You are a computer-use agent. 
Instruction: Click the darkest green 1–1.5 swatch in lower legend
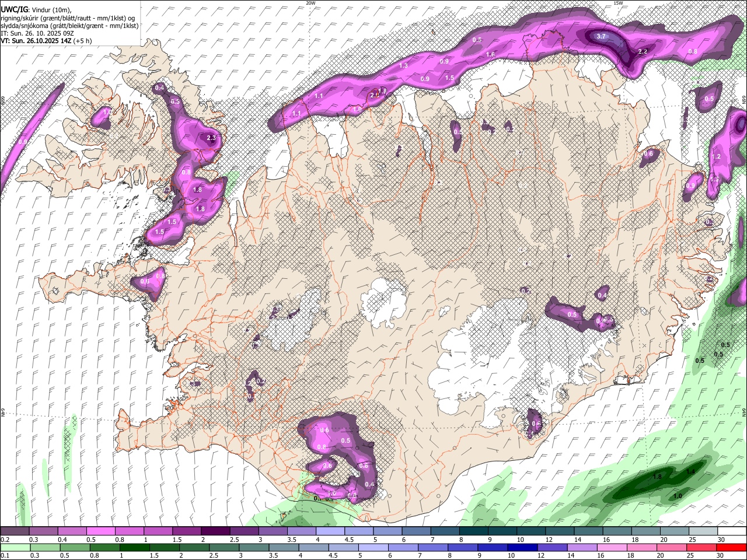(134, 547)
